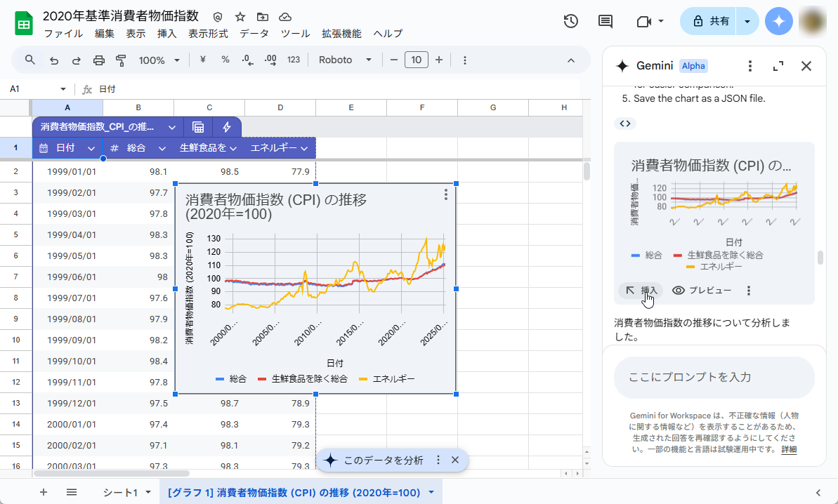Click the print icon
The height and width of the screenshot is (504, 838).
[x=99, y=60]
